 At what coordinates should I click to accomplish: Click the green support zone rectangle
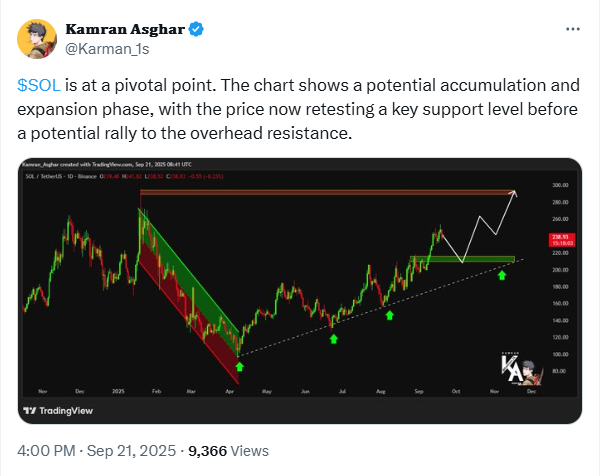pos(462,259)
